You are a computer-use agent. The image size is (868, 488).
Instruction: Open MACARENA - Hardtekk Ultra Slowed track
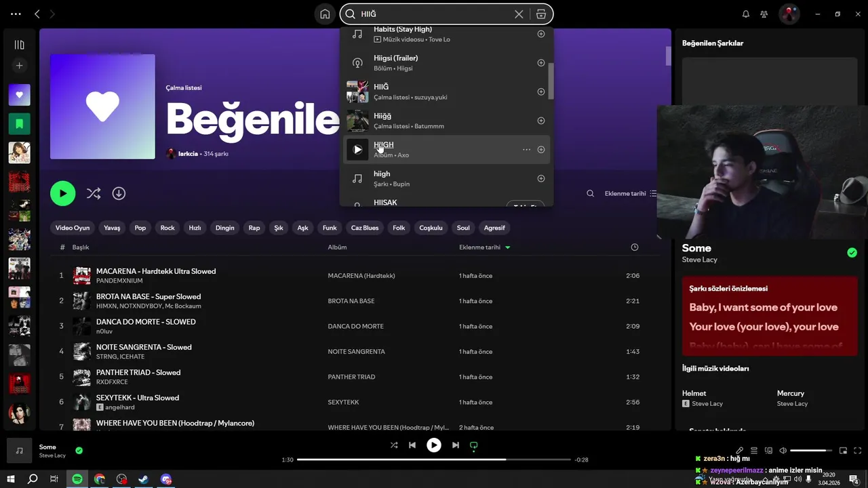pos(156,271)
